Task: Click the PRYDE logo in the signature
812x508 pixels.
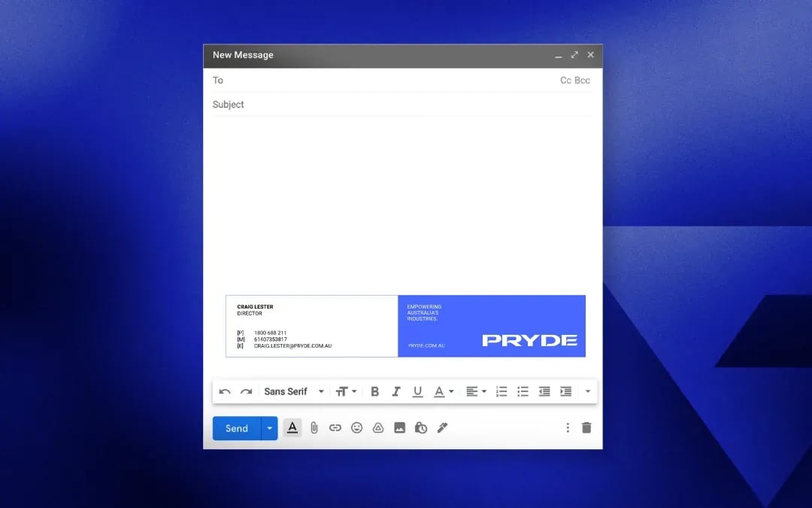Action: click(530, 340)
